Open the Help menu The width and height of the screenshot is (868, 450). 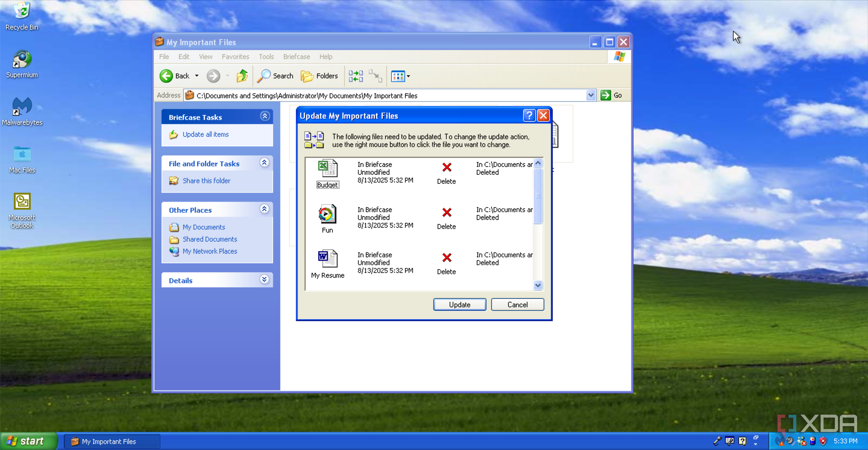click(325, 57)
